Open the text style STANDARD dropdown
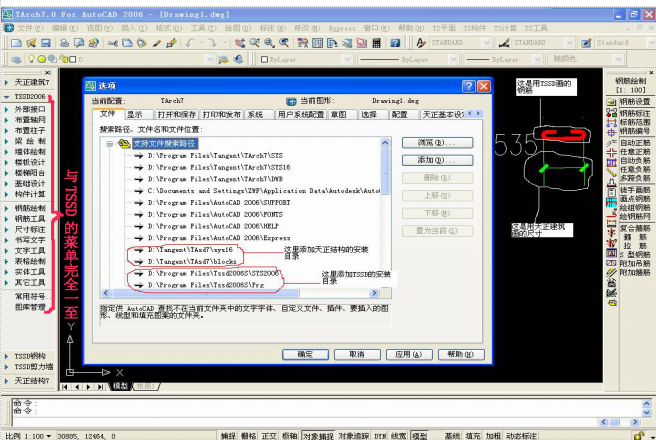The height and width of the screenshot is (440, 656). 486,43
